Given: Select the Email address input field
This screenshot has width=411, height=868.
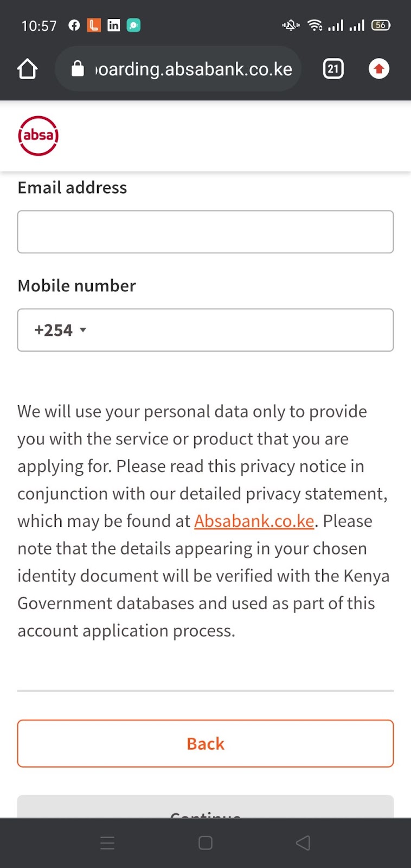Looking at the screenshot, I should (205, 232).
